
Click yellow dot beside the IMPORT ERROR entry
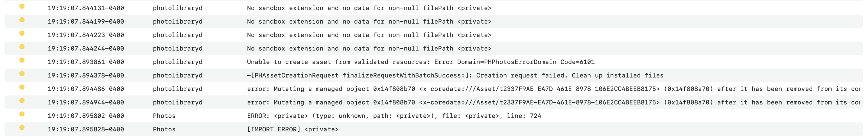tap(22, 127)
